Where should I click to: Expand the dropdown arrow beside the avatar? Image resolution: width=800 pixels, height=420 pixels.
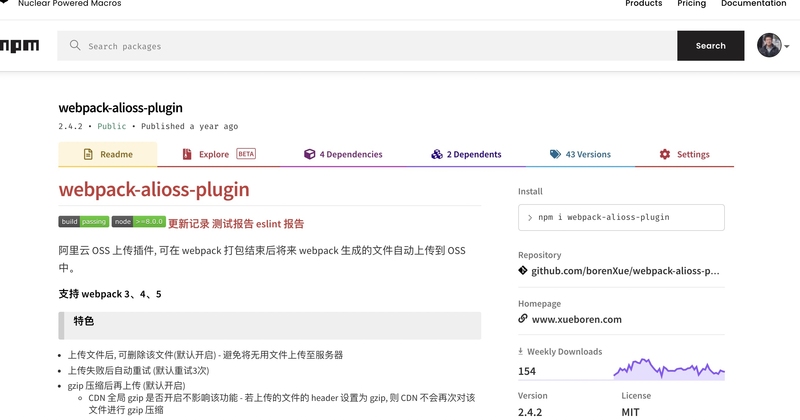[x=787, y=46]
